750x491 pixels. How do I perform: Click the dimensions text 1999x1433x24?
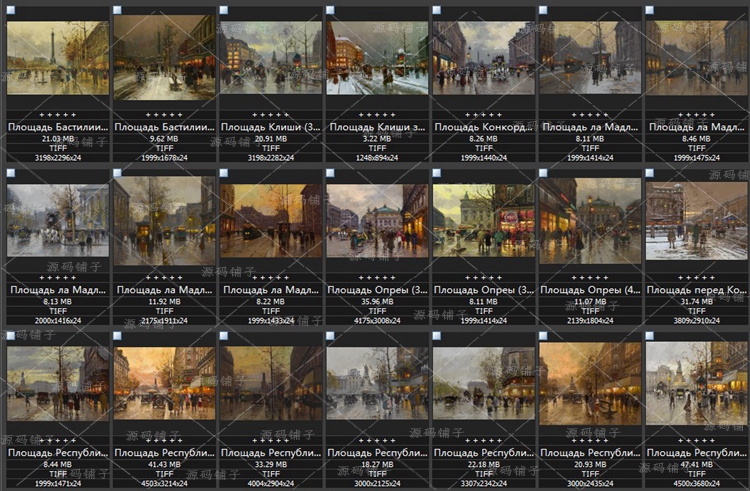pos(271,321)
